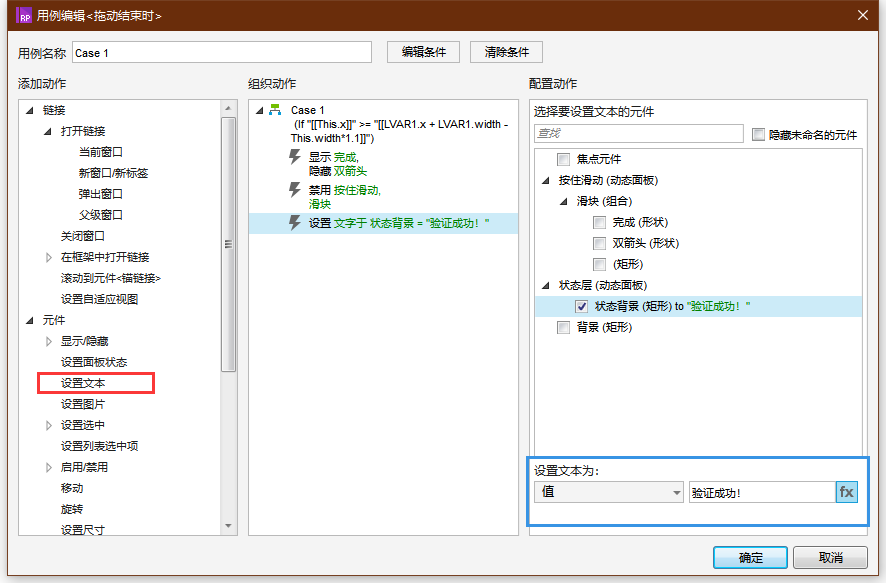Viewport: 886px width, 583px height.
Task: Select the 设置尺寸 action
Action: pyautogui.click(x=82, y=530)
